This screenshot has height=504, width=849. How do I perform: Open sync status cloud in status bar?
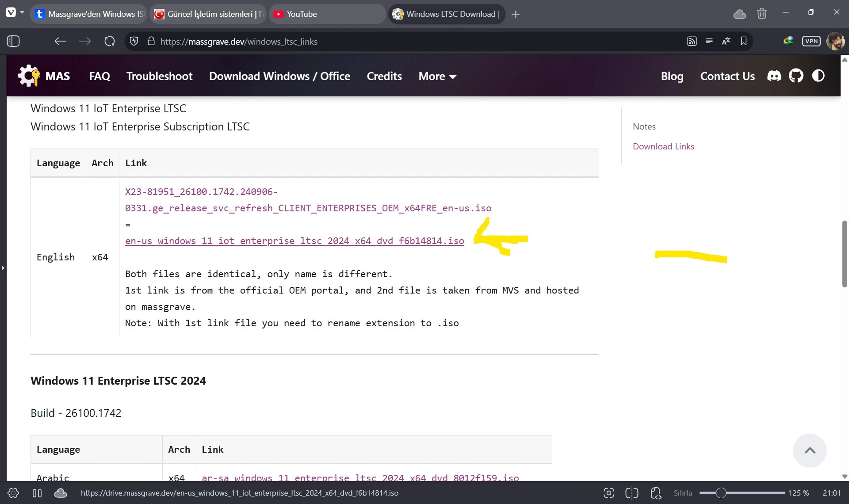click(61, 493)
